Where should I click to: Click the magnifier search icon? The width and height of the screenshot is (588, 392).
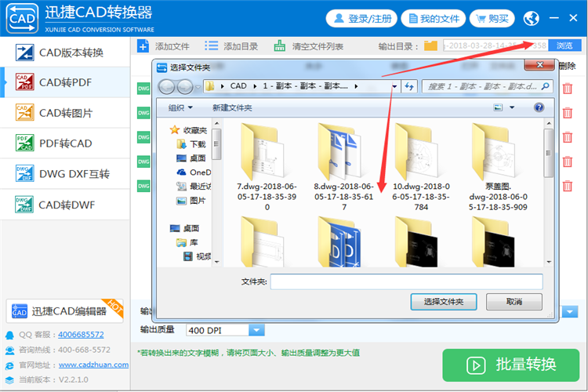pos(546,87)
